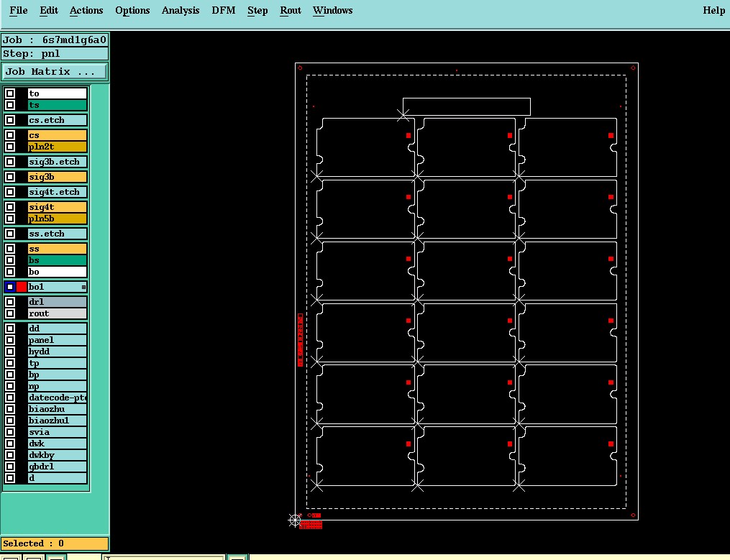
Task: Open the File menu
Action: pos(19,10)
